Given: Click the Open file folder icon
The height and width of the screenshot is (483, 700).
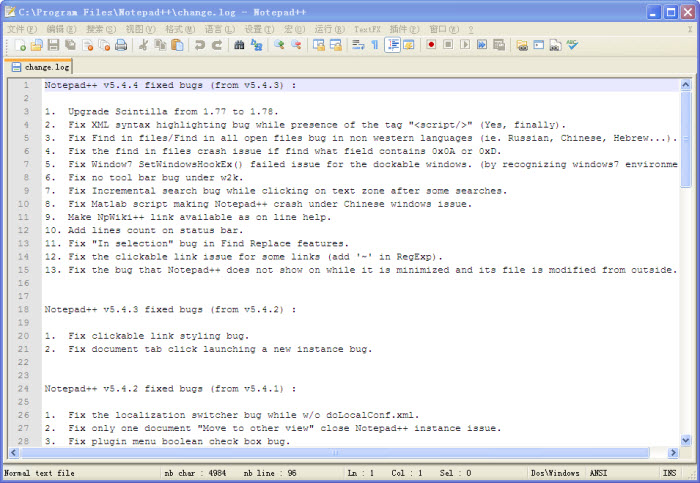Looking at the screenshot, I should 37,45.
